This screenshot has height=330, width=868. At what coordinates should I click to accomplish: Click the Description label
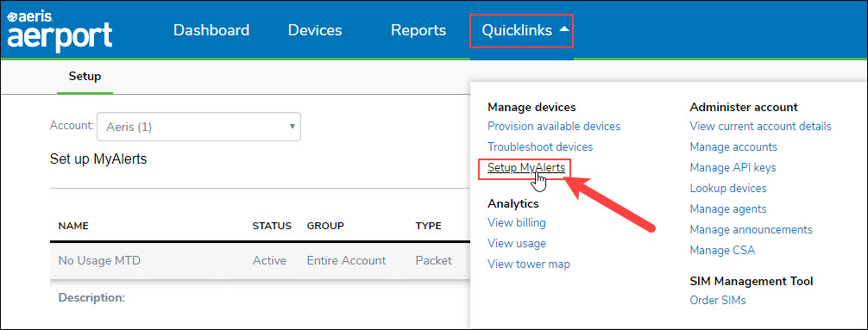tap(91, 297)
